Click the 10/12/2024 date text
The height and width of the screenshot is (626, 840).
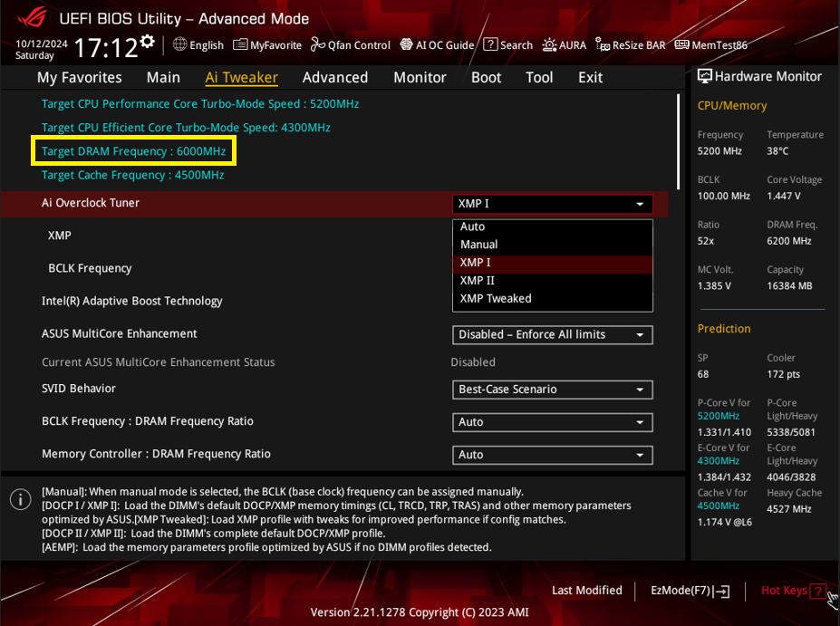coord(42,43)
